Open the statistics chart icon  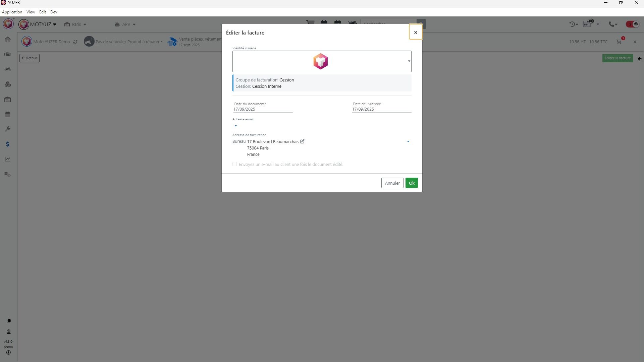8,159
